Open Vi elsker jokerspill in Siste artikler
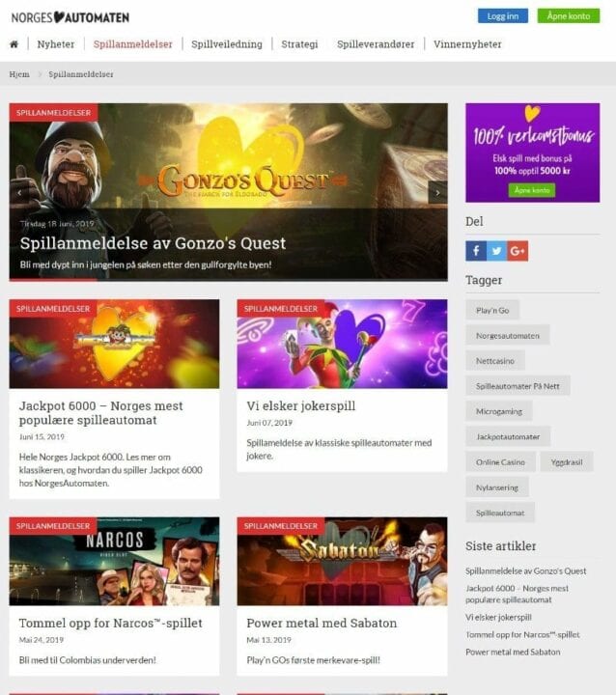The width and height of the screenshot is (616, 695). [x=498, y=617]
